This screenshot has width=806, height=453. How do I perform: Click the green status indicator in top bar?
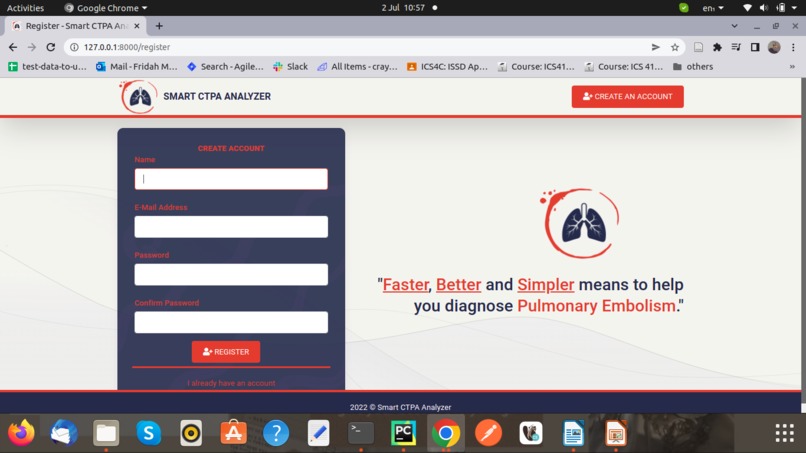(684, 8)
